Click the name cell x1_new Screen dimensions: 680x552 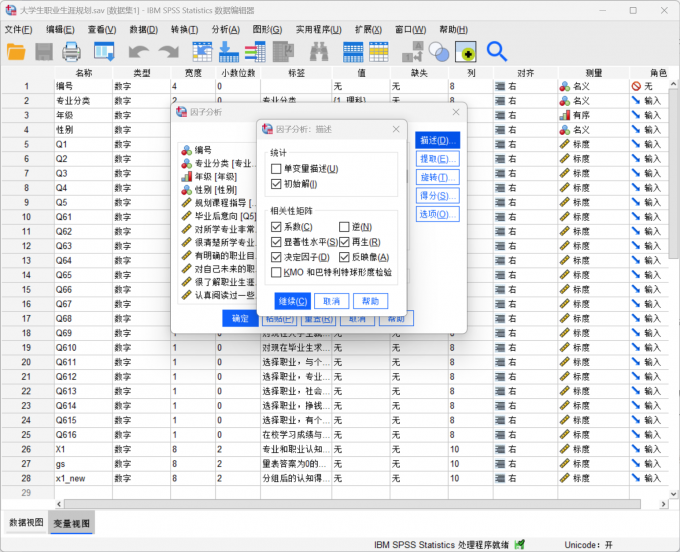[83, 478]
